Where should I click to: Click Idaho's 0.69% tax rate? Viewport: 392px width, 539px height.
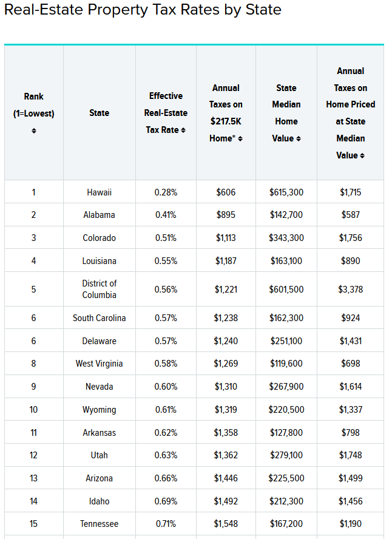tap(166, 501)
